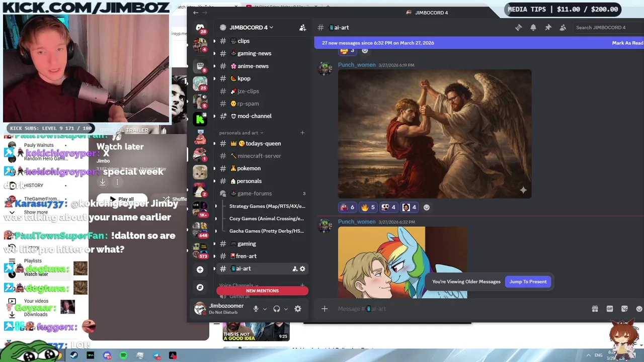Open the Rainbow Dash artwork image
This screenshot has height=362, width=644.
click(403, 262)
